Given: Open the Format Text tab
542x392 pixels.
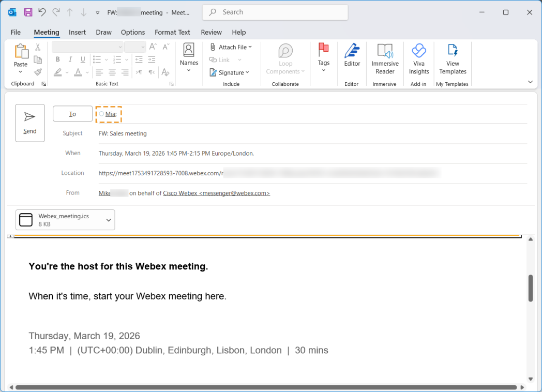Looking at the screenshot, I should [172, 32].
